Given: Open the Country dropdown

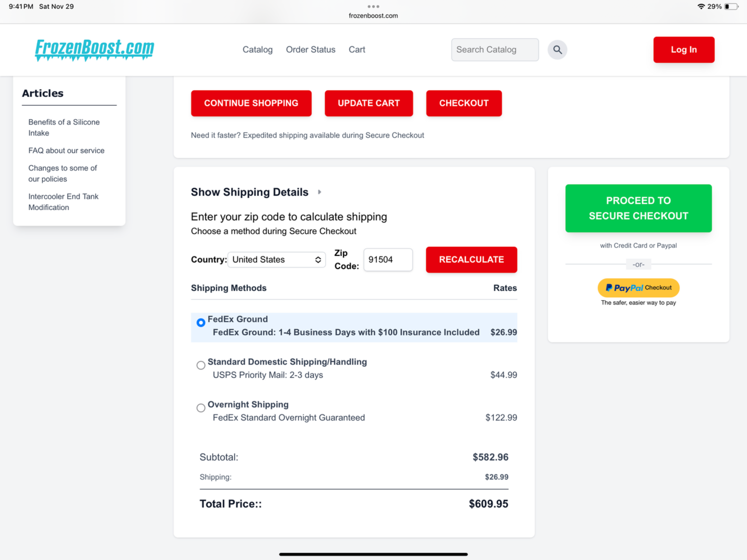Looking at the screenshot, I should tap(276, 259).
